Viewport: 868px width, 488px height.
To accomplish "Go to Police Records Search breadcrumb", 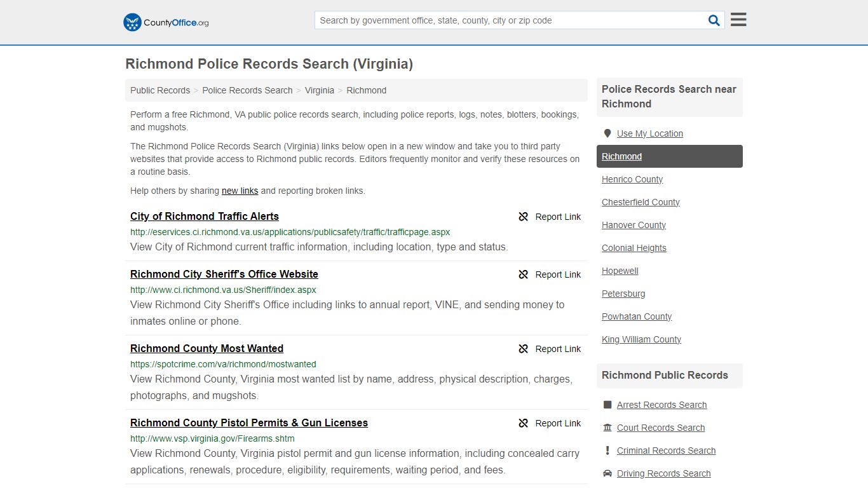I will click(247, 90).
